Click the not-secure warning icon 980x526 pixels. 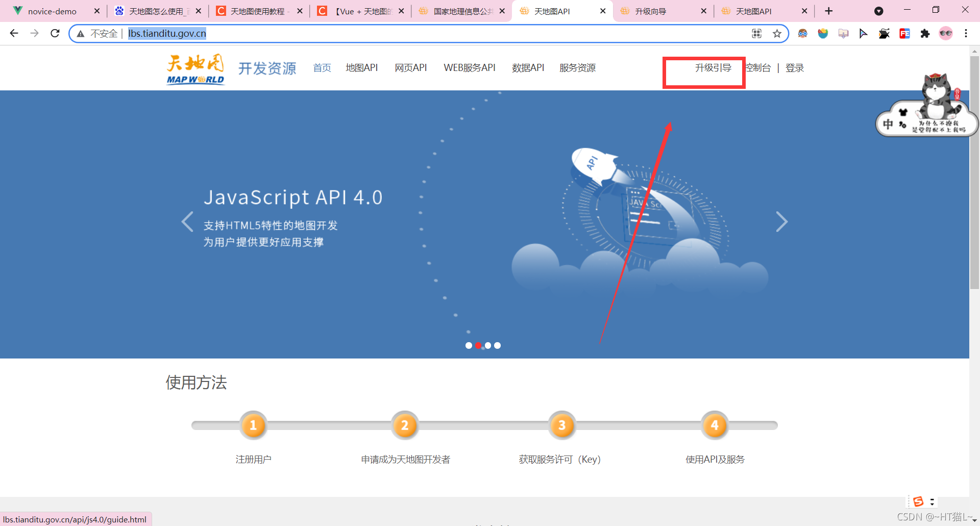pyautogui.click(x=80, y=34)
